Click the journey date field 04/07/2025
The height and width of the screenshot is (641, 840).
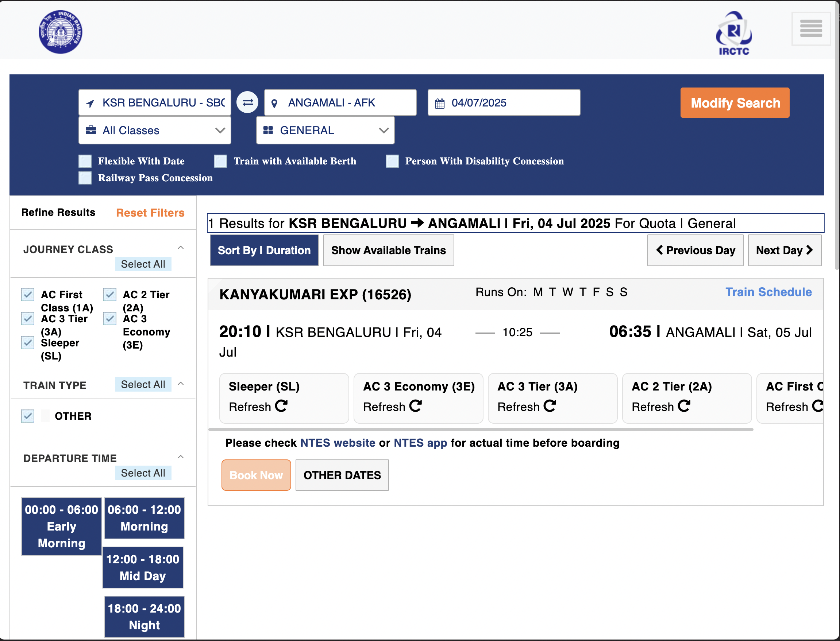(504, 102)
